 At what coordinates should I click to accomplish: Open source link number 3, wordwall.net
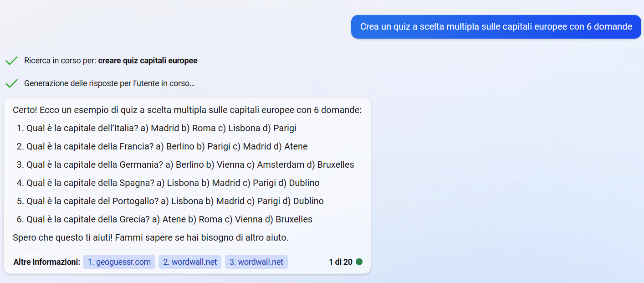(256, 262)
